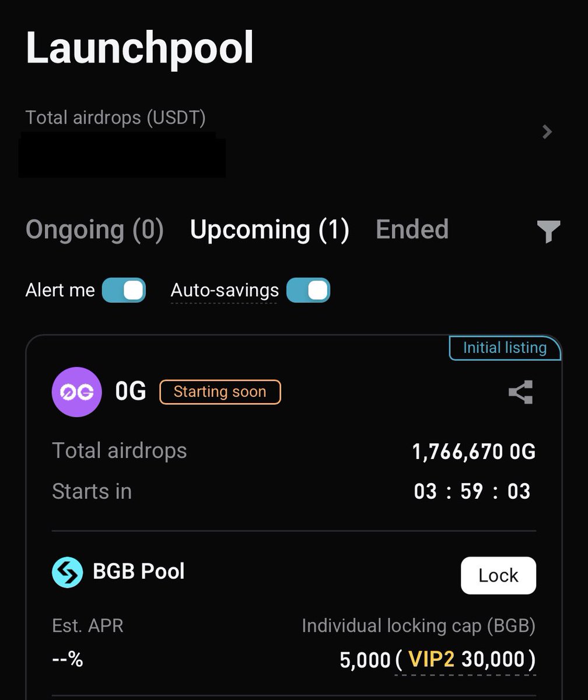Tap the Starting soon badge
The height and width of the screenshot is (700, 588).
pyautogui.click(x=220, y=392)
